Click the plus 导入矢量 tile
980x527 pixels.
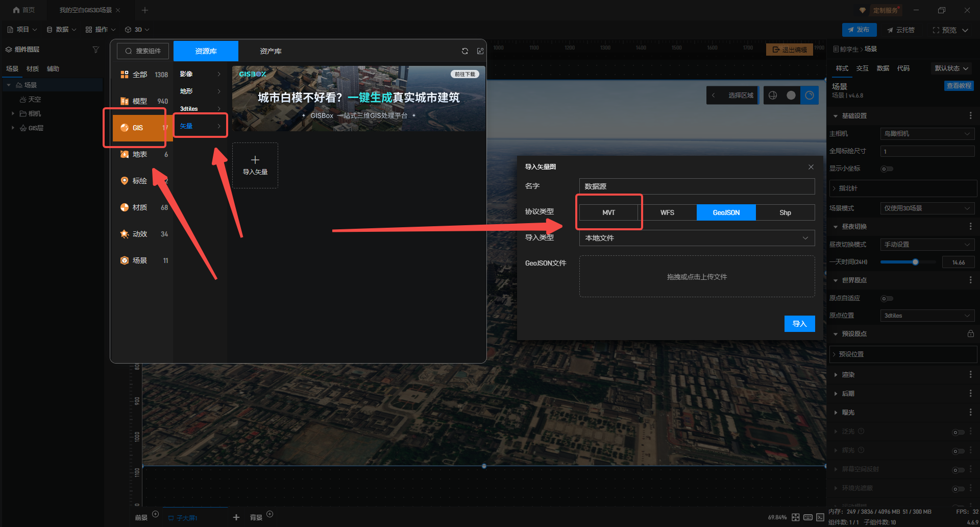pyautogui.click(x=255, y=165)
